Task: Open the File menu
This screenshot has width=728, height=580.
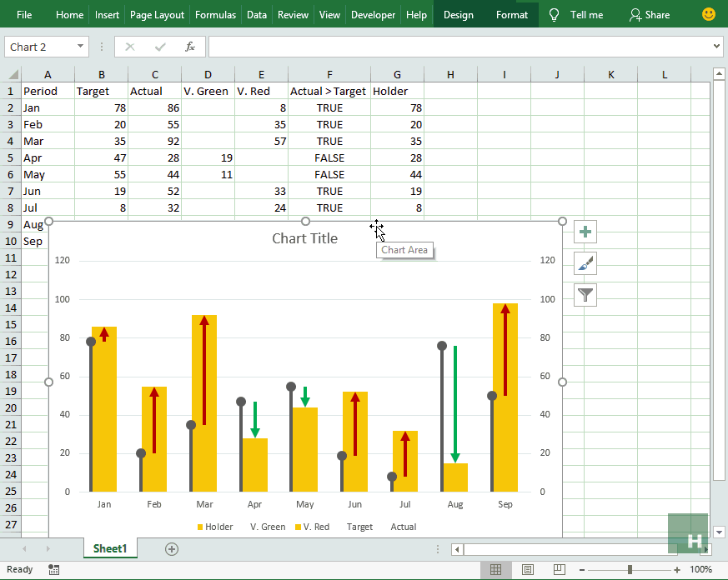Action: click(24, 15)
